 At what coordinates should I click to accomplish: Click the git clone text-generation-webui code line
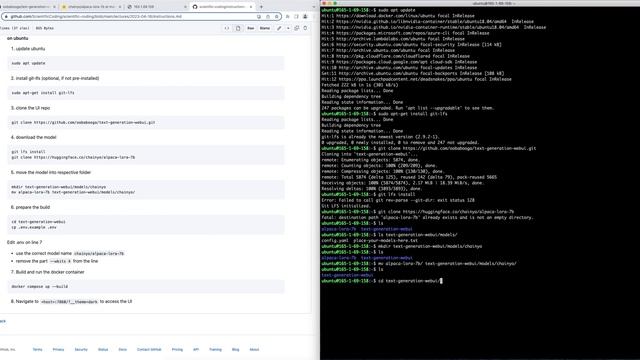pos(83,122)
